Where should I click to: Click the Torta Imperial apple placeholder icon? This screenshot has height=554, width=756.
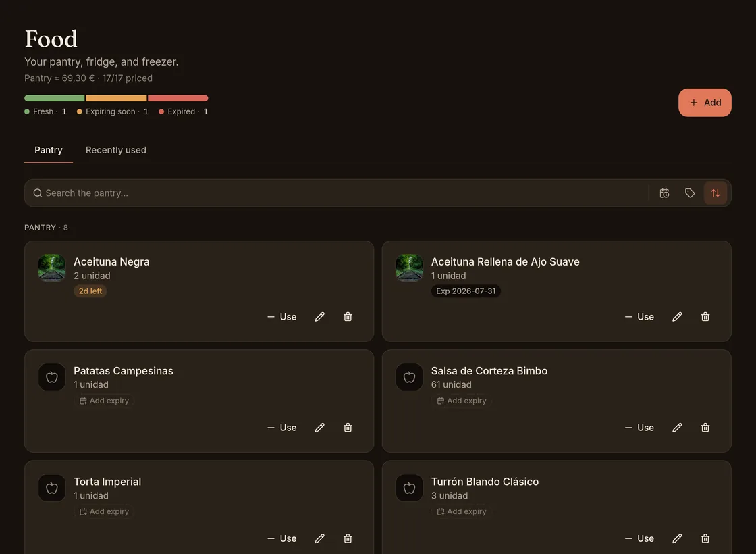(x=52, y=488)
